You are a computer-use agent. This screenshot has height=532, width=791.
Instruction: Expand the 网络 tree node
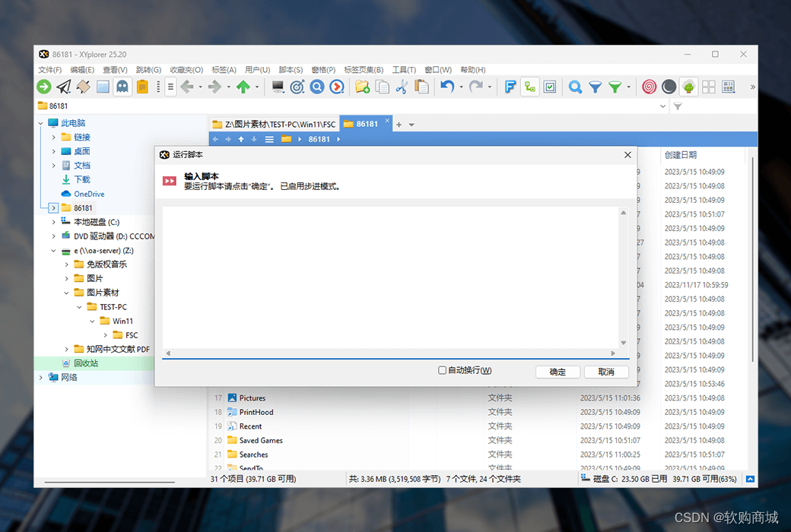pos(41,377)
